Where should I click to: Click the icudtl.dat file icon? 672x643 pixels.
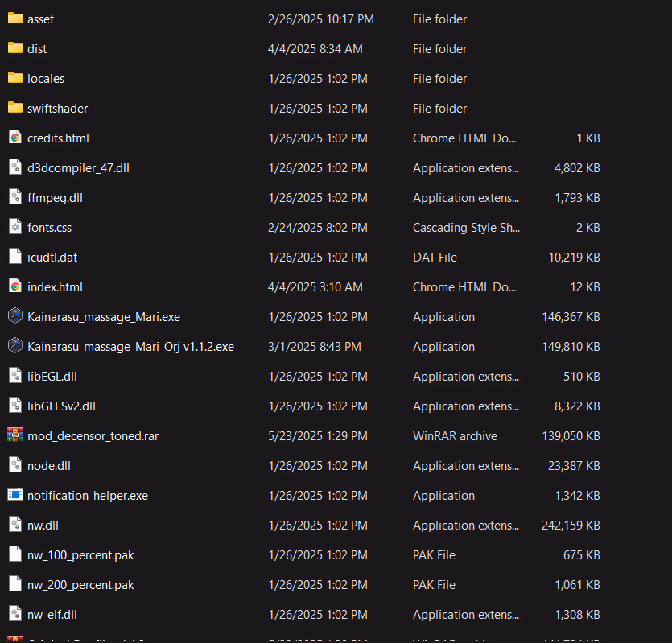(15, 257)
